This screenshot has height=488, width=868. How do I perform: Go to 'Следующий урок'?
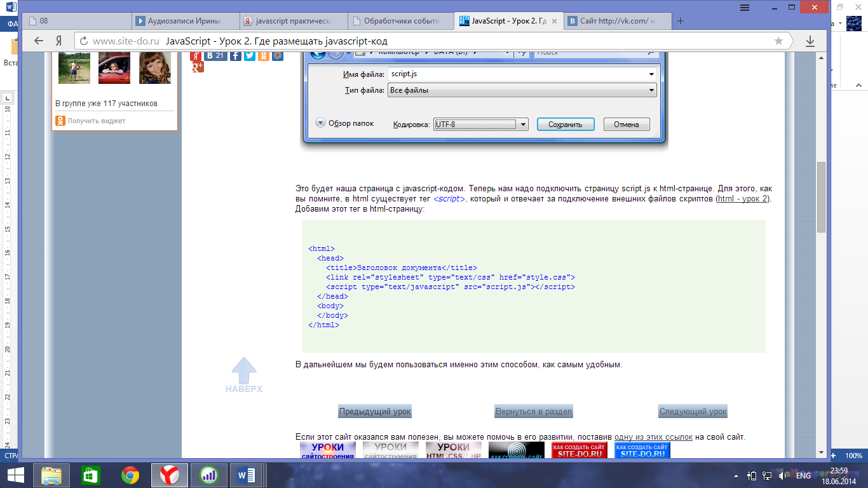click(x=693, y=411)
